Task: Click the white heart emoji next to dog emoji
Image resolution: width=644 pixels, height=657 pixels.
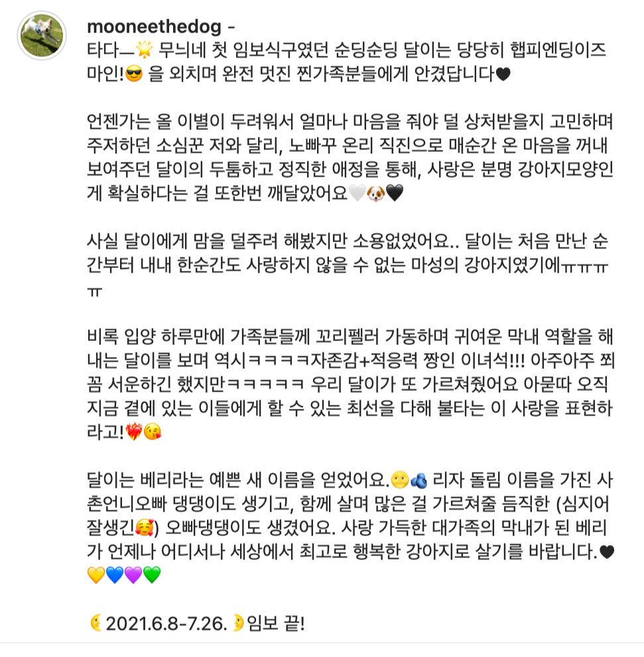Action: coord(357,192)
